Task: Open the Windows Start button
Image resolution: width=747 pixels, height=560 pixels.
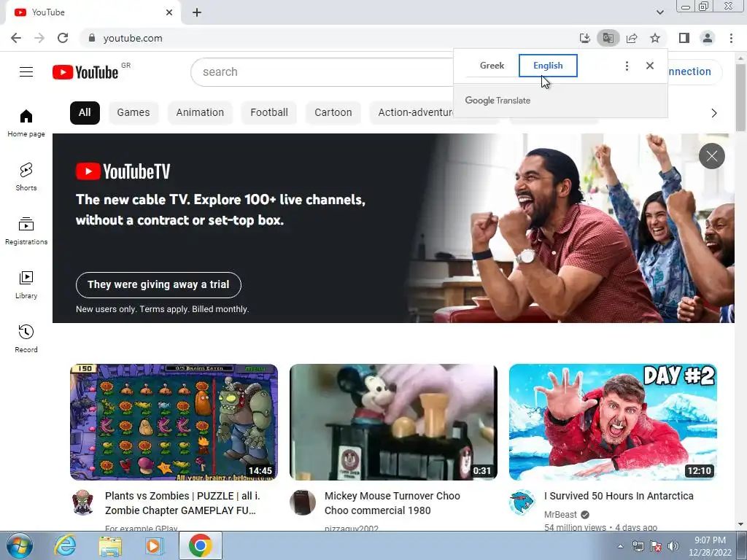Action: click(20, 545)
